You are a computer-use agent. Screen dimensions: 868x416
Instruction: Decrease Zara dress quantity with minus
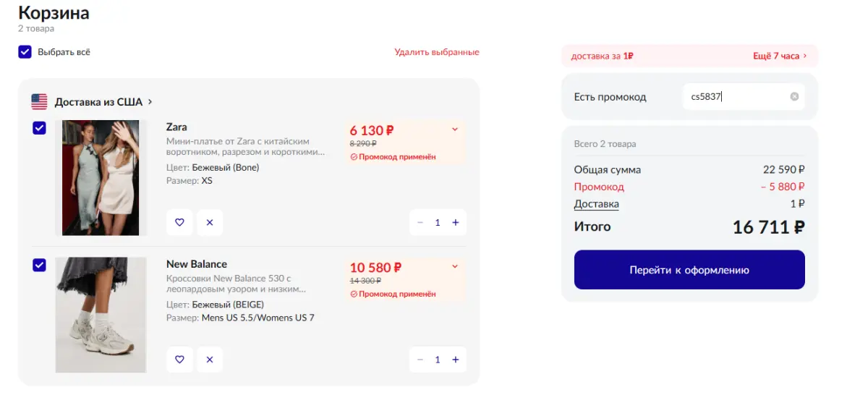click(420, 223)
